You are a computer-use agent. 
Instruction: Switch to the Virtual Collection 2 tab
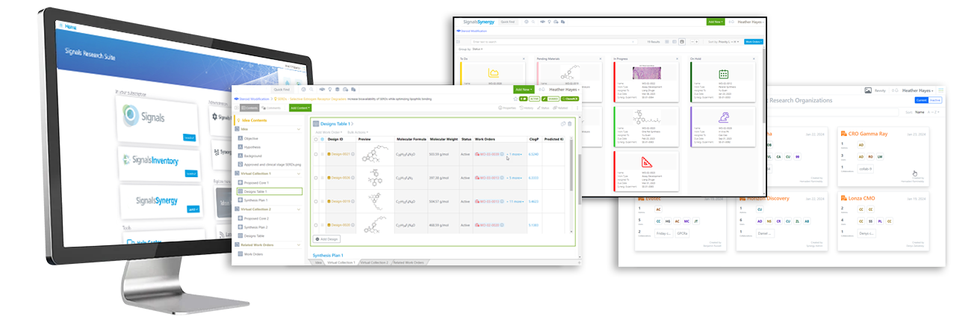click(x=374, y=262)
